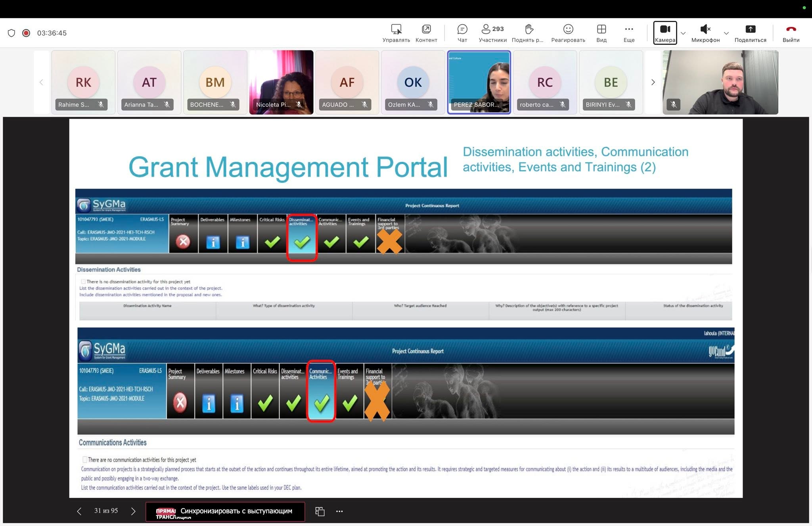812x526 pixels.
Task: Open slide viewer more options ellipsis
Action: pos(339,511)
